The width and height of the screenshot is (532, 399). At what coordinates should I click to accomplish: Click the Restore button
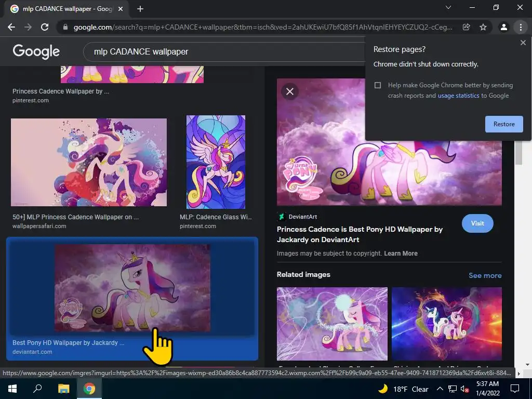point(504,124)
